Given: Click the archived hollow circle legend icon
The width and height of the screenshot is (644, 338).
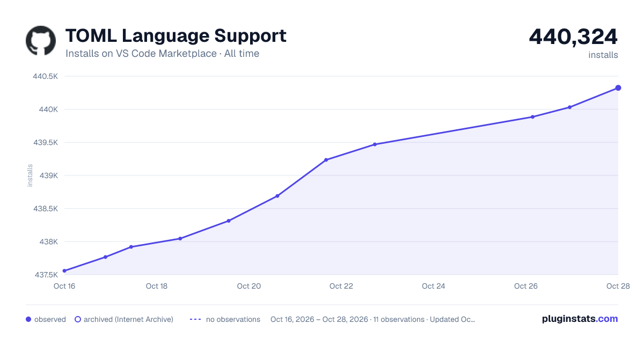Looking at the screenshot, I should pyautogui.click(x=78, y=319).
